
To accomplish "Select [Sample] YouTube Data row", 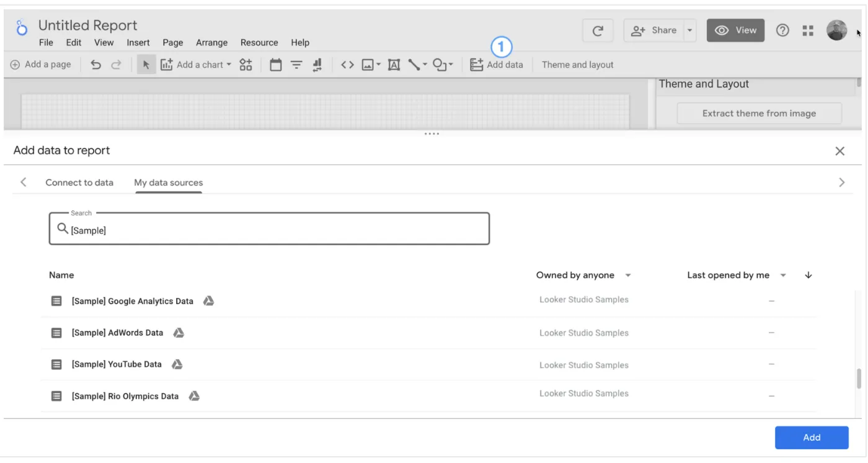I will pyautogui.click(x=428, y=364).
